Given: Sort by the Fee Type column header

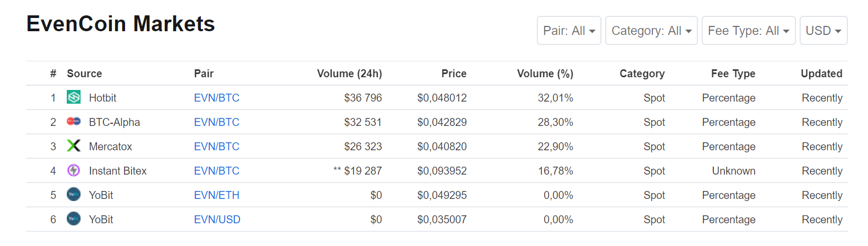Looking at the screenshot, I should [733, 74].
